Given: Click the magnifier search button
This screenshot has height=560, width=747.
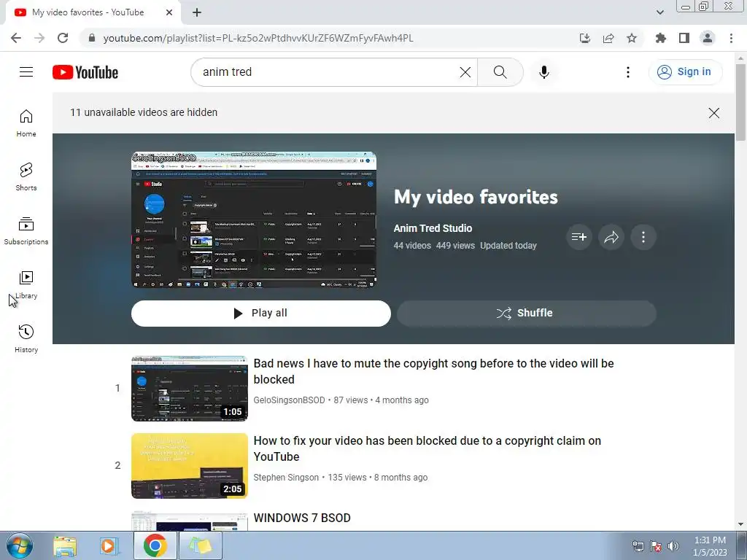Looking at the screenshot, I should tap(500, 72).
